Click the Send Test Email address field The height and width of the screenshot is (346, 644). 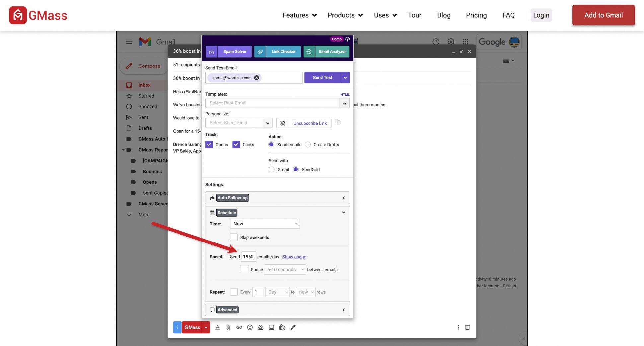(254, 78)
